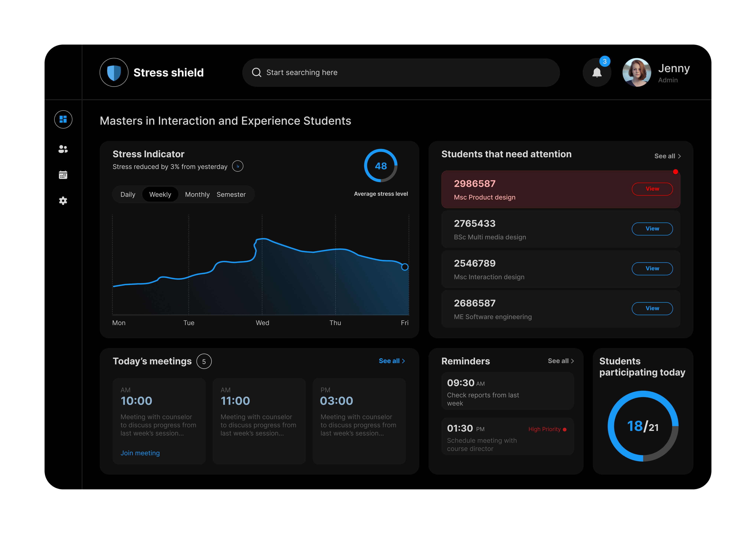Open See all for Today's meetings

click(x=392, y=361)
